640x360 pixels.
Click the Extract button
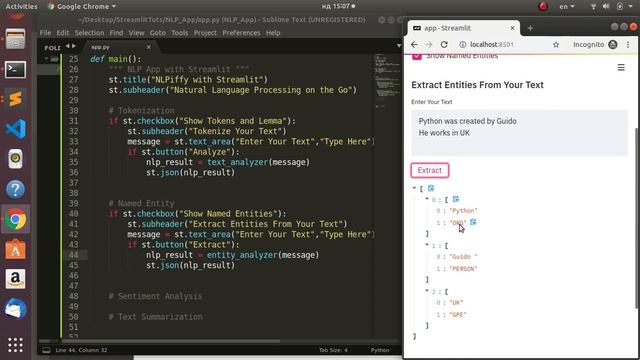point(430,170)
